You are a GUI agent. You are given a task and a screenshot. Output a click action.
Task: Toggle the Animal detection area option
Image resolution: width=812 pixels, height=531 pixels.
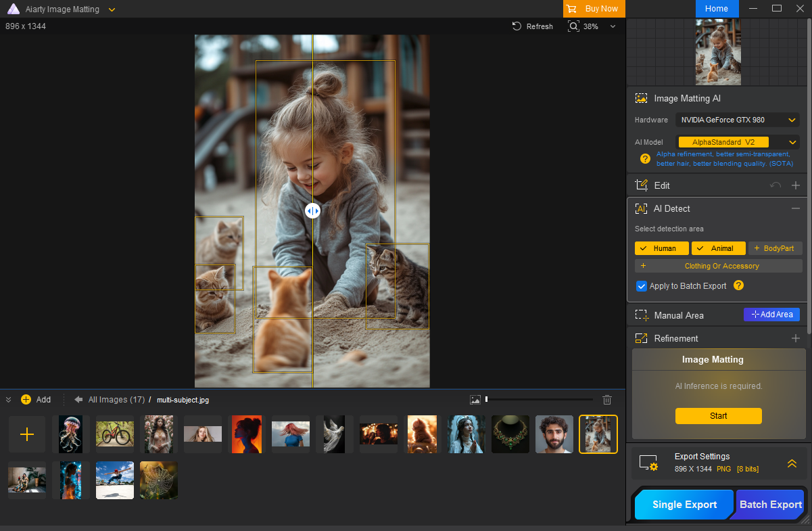point(718,248)
